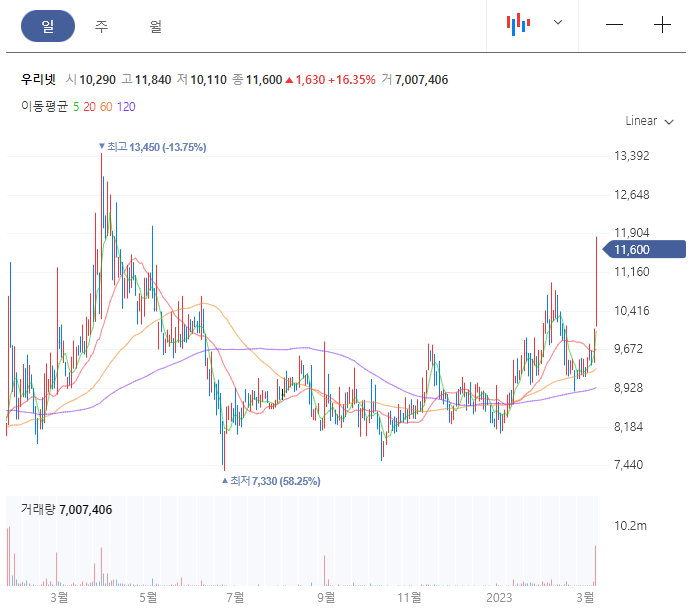Click the current price tag 11,600
The height and width of the screenshot is (612, 690).
[645, 249]
